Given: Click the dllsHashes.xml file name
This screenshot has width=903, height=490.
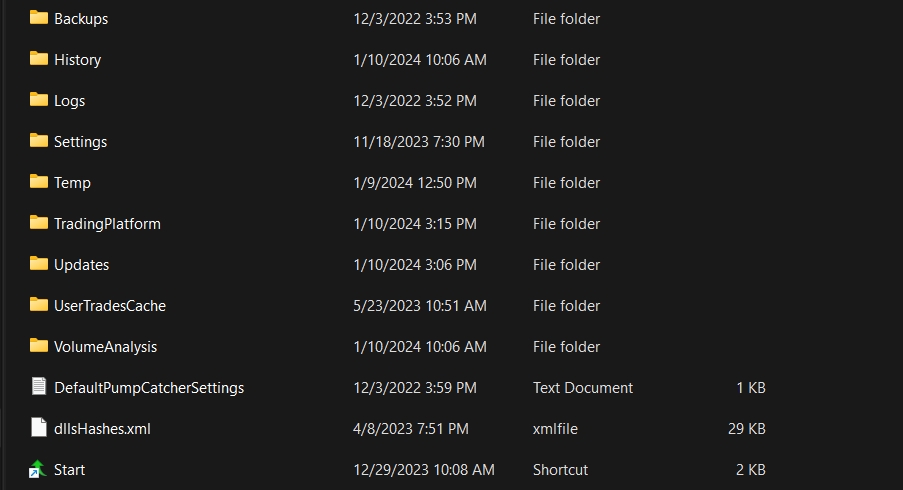Looking at the screenshot, I should pyautogui.click(x=102, y=429).
